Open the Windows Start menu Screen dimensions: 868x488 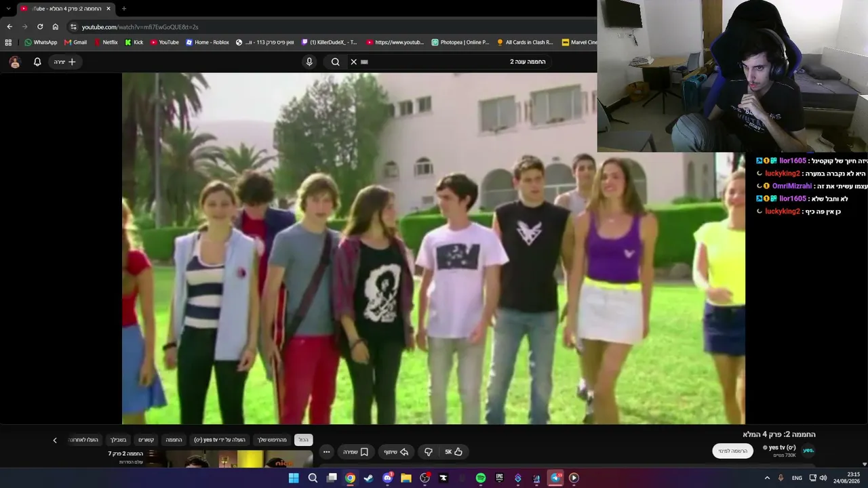point(294,478)
